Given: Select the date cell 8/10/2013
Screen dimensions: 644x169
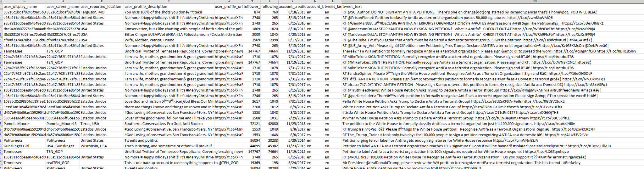Looking at the screenshot, I should (292, 29).
